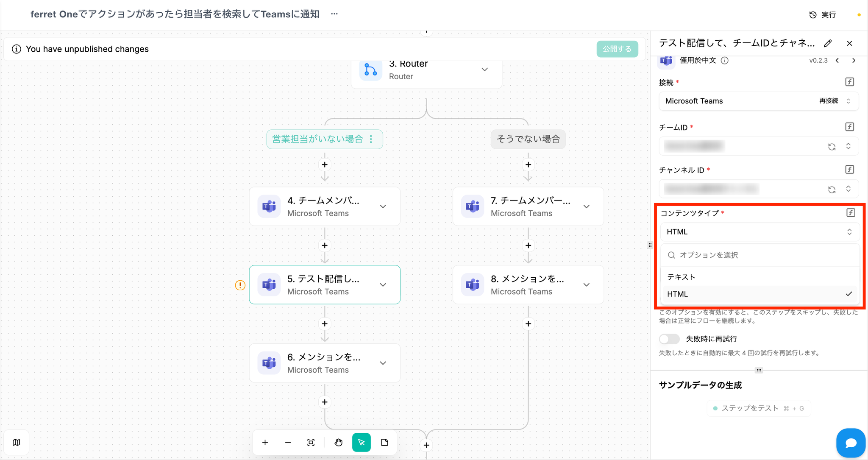Click dynamic value icon beside コンテンツタイプ
Image resolution: width=868 pixels, height=460 pixels.
[x=850, y=213]
